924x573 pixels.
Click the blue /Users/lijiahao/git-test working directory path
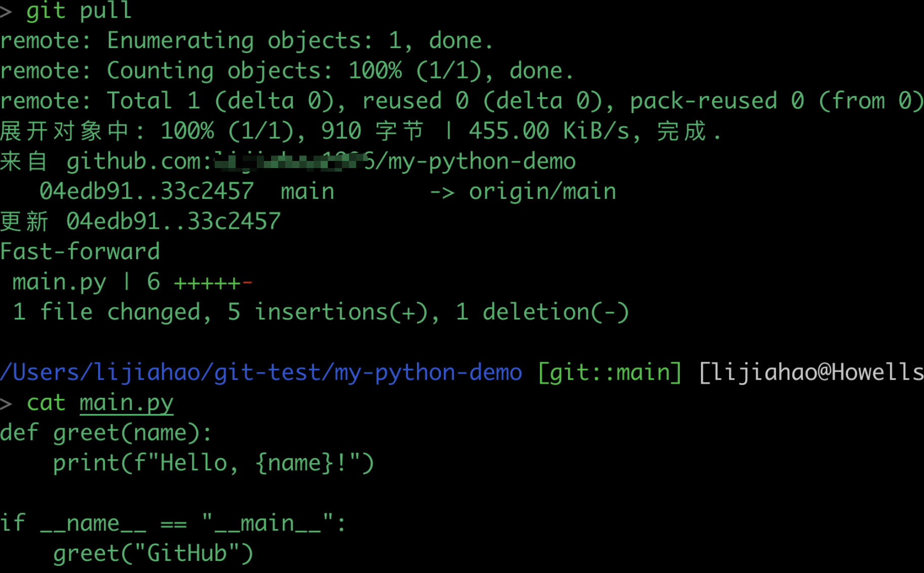(x=261, y=373)
